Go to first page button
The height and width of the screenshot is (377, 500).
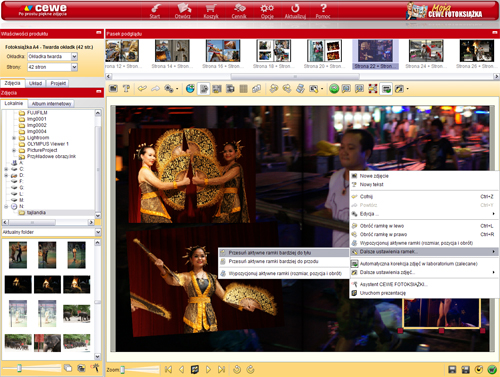click(x=169, y=369)
